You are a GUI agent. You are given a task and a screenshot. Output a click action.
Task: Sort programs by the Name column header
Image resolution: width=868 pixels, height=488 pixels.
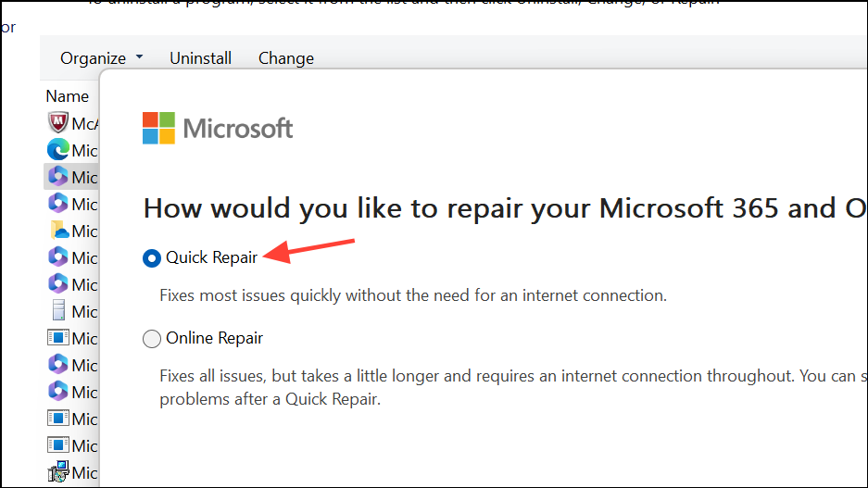(x=67, y=96)
